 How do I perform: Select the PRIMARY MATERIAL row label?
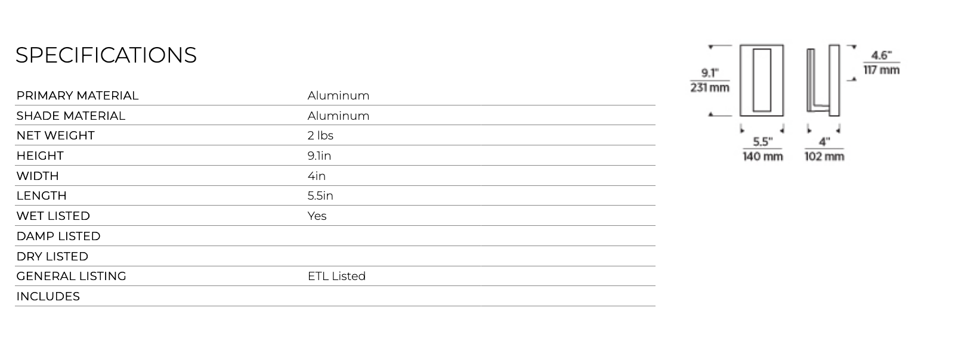pos(77,96)
